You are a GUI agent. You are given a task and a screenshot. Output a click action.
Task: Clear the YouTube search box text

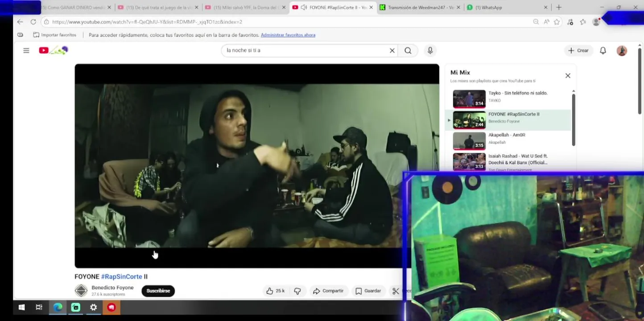[x=392, y=50]
